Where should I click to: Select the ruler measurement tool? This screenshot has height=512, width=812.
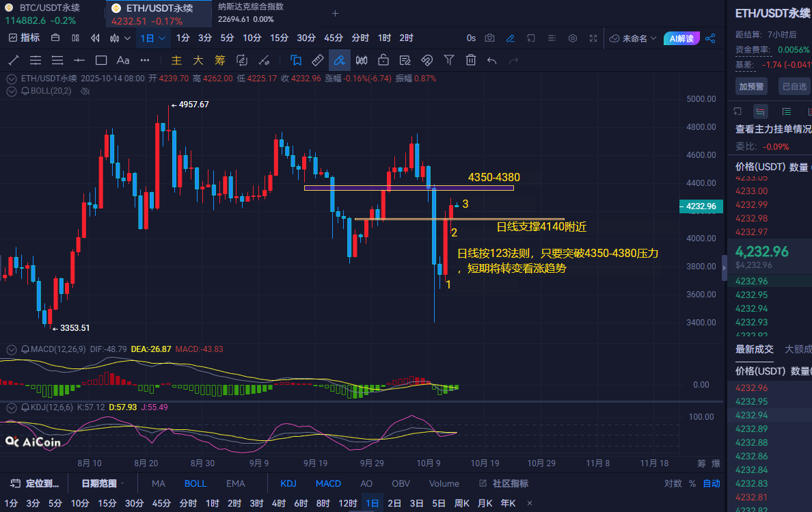click(x=317, y=61)
